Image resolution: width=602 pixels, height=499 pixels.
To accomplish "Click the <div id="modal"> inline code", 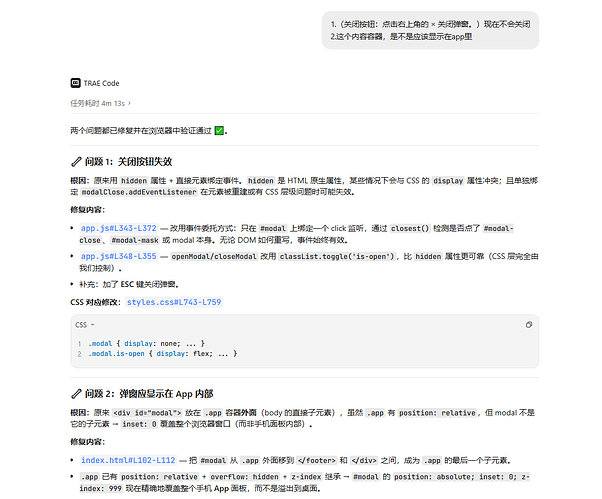I will click(147, 413).
